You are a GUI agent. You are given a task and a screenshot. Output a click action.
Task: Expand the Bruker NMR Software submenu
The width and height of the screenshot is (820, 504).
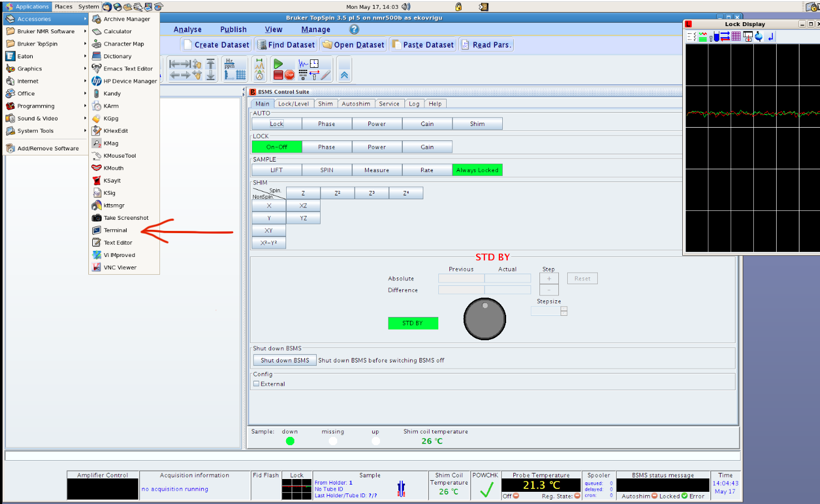46,32
